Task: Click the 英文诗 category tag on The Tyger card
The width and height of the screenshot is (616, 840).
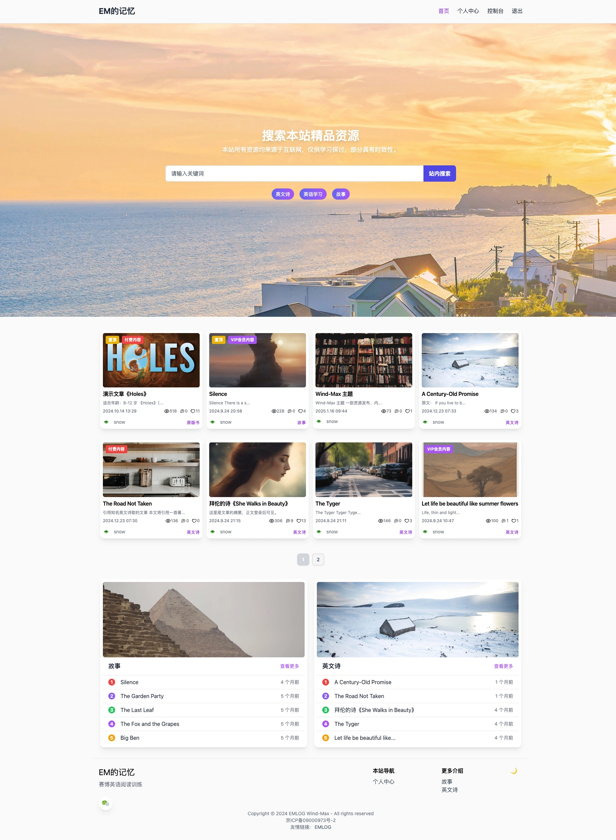Action: [x=405, y=532]
